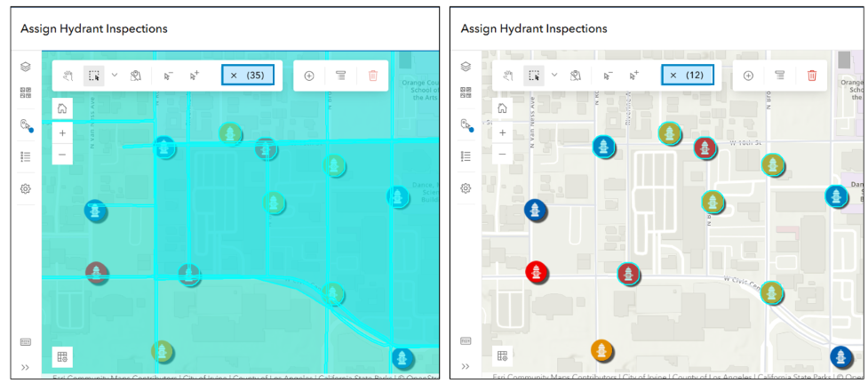Choose add-to-selection cursor in left toolbar
868x391 pixels.
[x=194, y=76]
